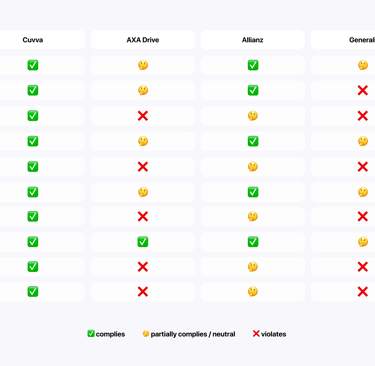Viewport: 375px width, 366px height.
Task: Click the thinking emoji in the legend
Action: [146, 334]
